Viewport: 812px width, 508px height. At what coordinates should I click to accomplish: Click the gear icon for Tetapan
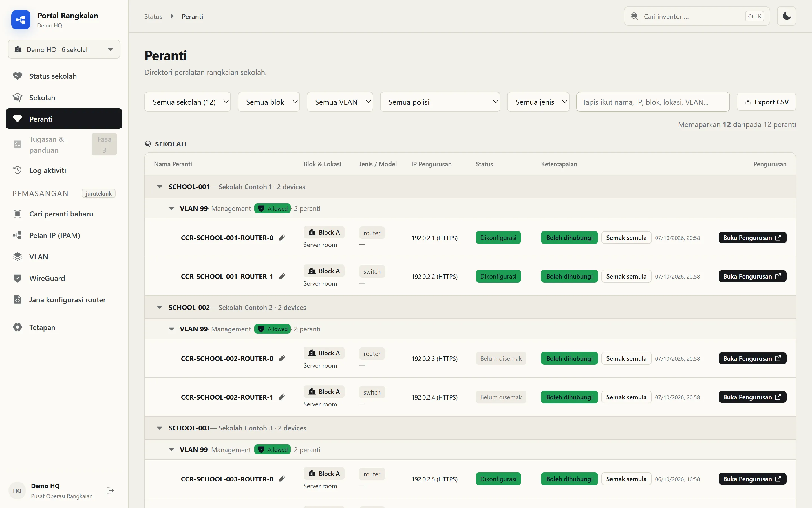tap(17, 327)
